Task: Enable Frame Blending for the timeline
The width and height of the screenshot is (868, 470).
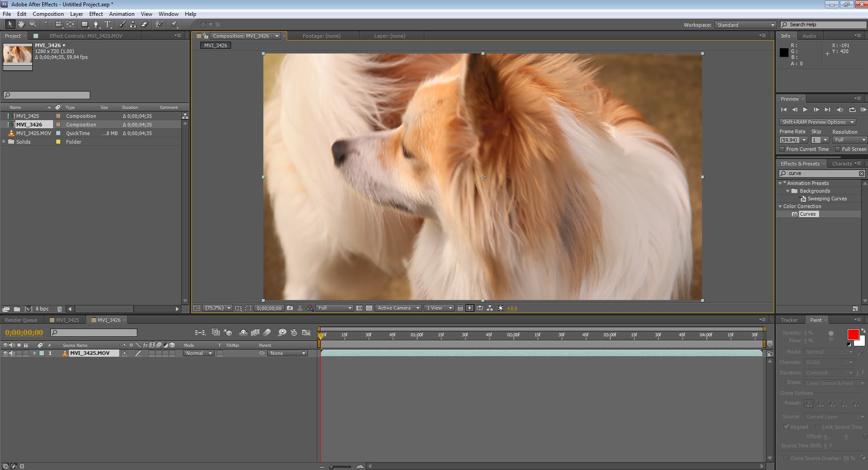Action: [255, 332]
